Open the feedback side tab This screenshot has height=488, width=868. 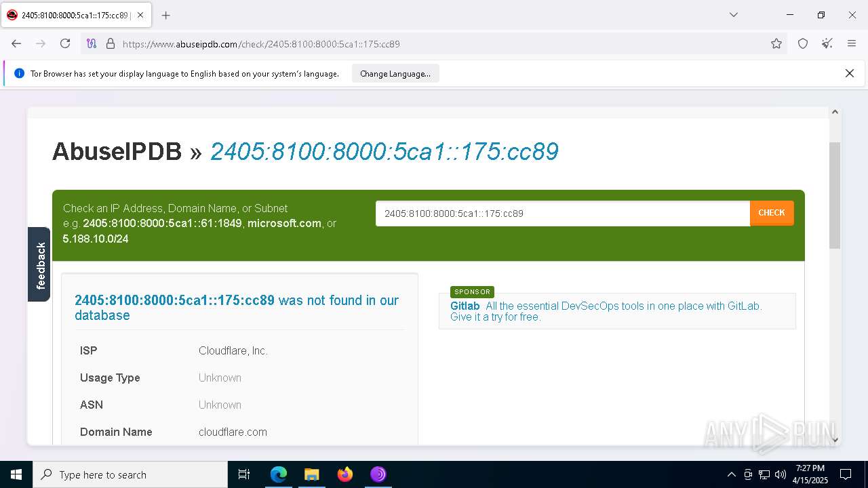[39, 264]
